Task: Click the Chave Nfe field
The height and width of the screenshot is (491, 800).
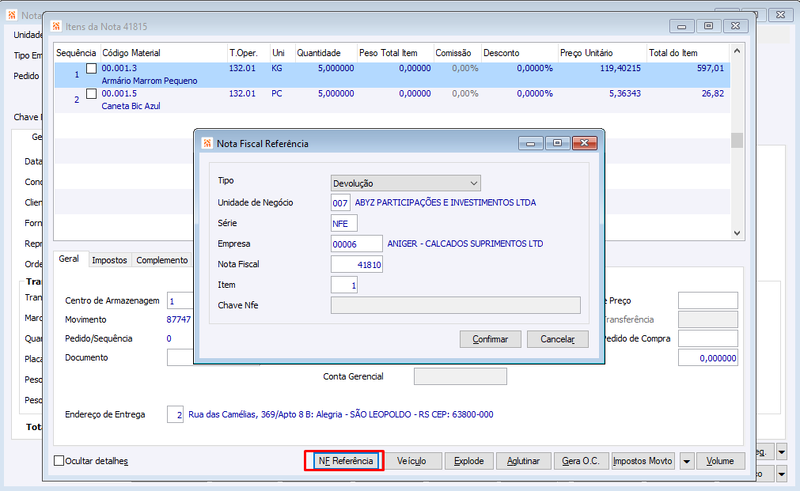Action: [456, 305]
